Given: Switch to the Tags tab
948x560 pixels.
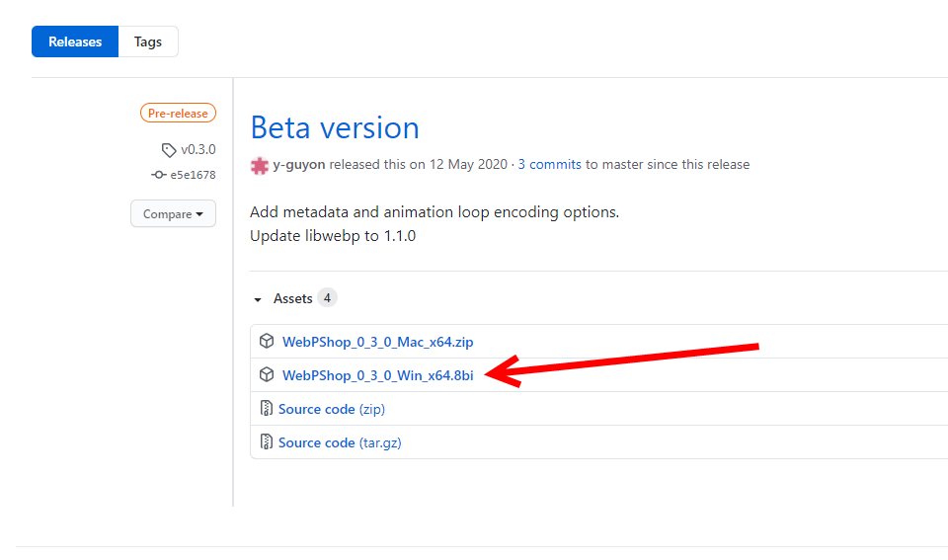Looking at the screenshot, I should coord(148,41).
